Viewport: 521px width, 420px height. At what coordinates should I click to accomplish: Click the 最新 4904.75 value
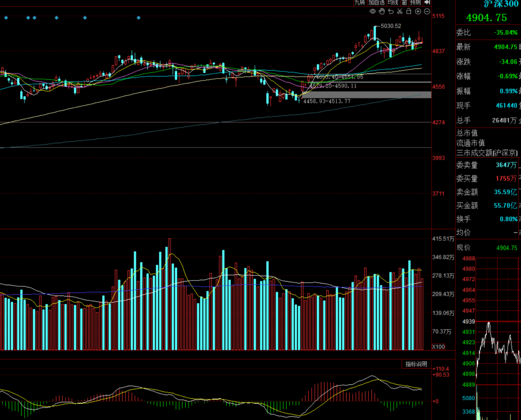point(506,47)
